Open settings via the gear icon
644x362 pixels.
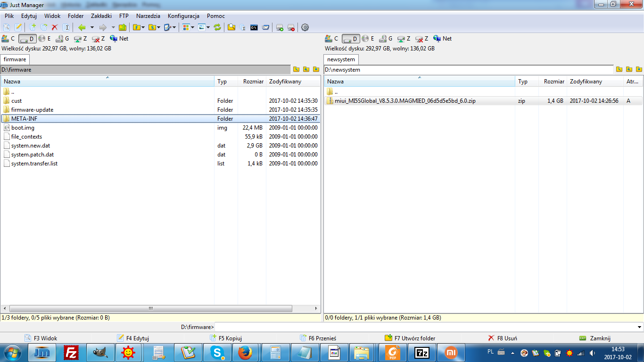305,27
